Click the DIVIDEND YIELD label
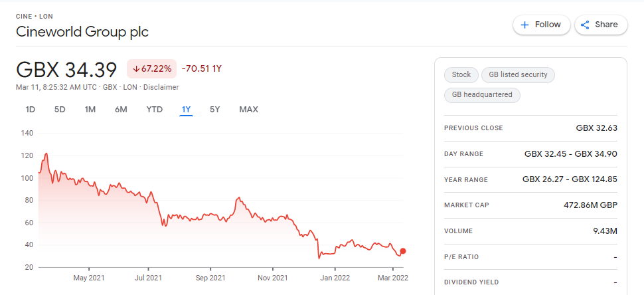Screen dimensions: 644x295 [471, 282]
